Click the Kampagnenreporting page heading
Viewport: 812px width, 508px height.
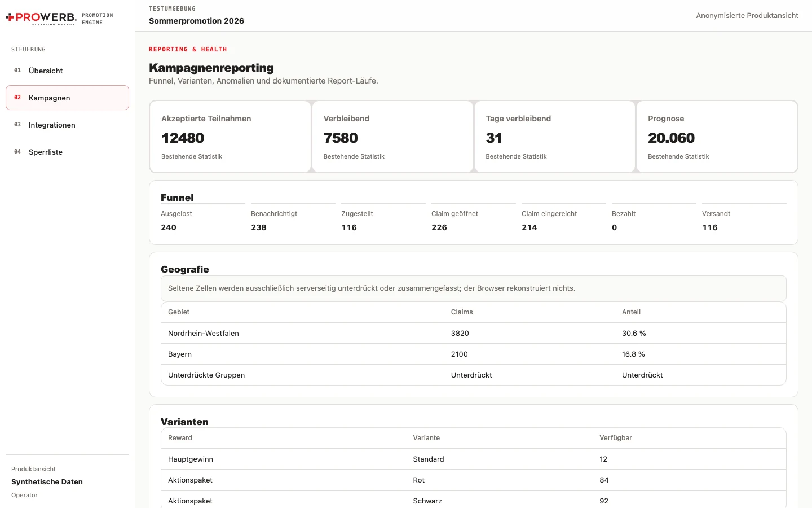(x=211, y=68)
